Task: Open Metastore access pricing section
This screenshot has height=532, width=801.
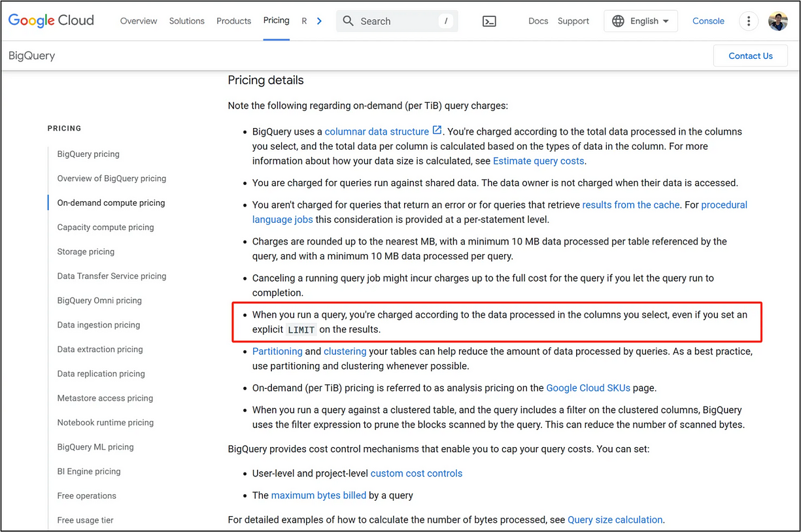Action: tap(105, 398)
